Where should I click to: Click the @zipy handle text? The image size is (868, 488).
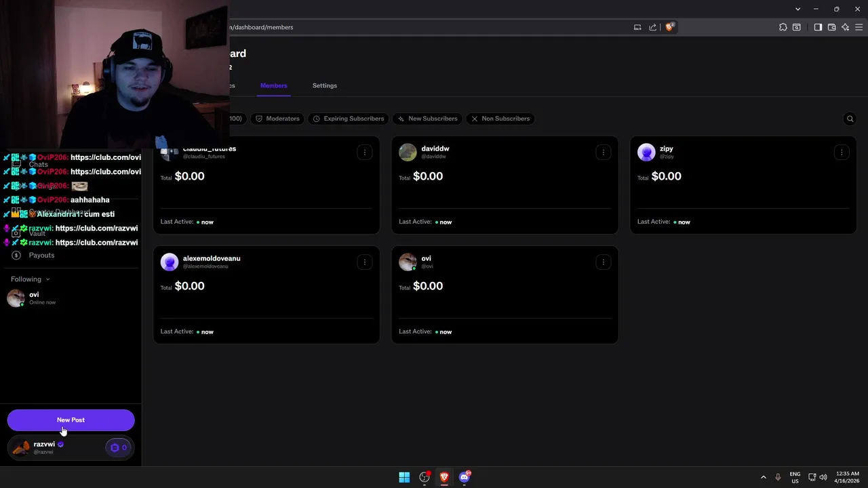pos(667,157)
